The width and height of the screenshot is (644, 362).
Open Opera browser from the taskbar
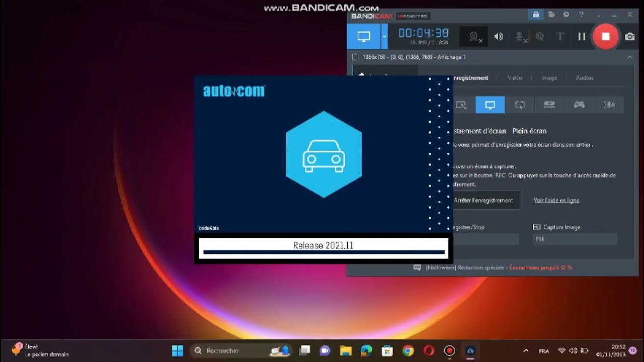[429, 350]
